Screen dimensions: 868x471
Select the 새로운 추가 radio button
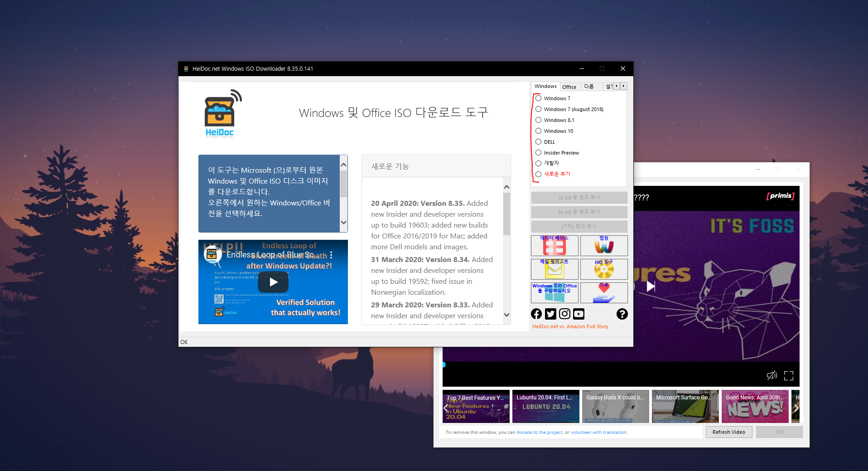(539, 174)
